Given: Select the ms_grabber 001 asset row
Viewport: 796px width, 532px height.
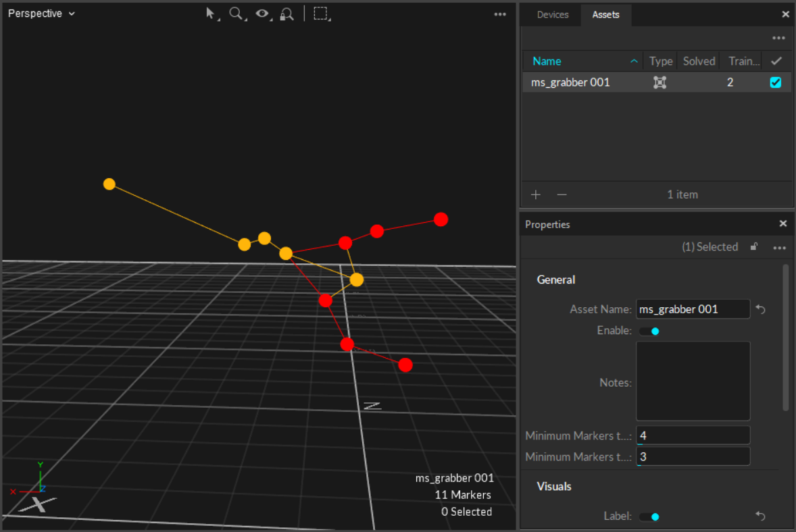Looking at the screenshot, I should 581,82.
